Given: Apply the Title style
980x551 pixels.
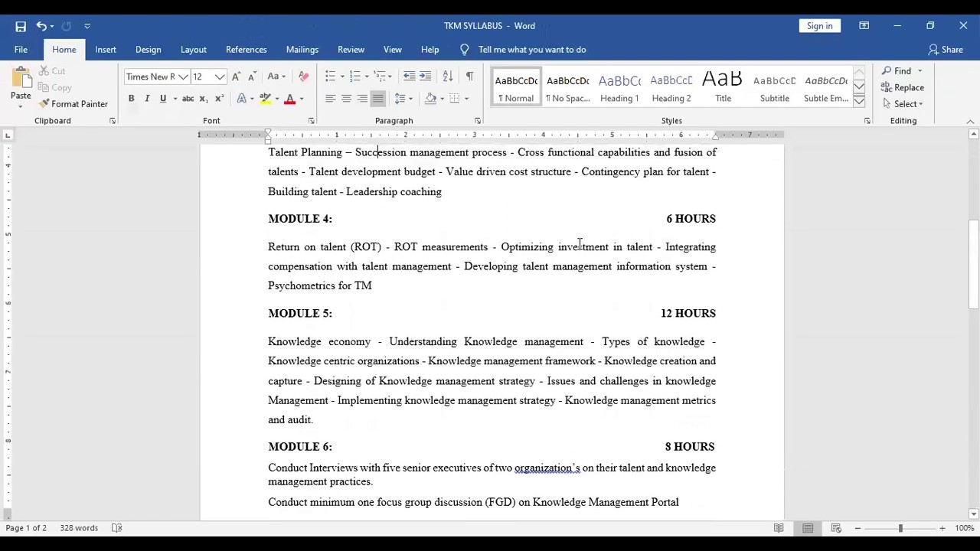Looking at the screenshot, I should (x=723, y=86).
